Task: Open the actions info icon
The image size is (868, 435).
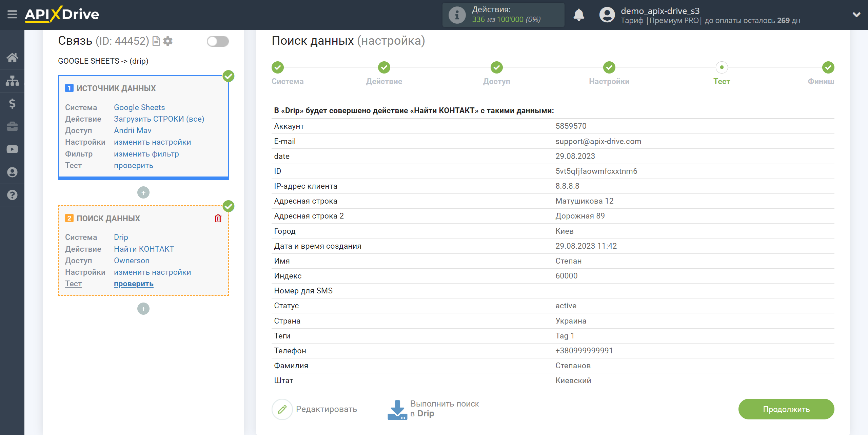Action: click(x=457, y=15)
